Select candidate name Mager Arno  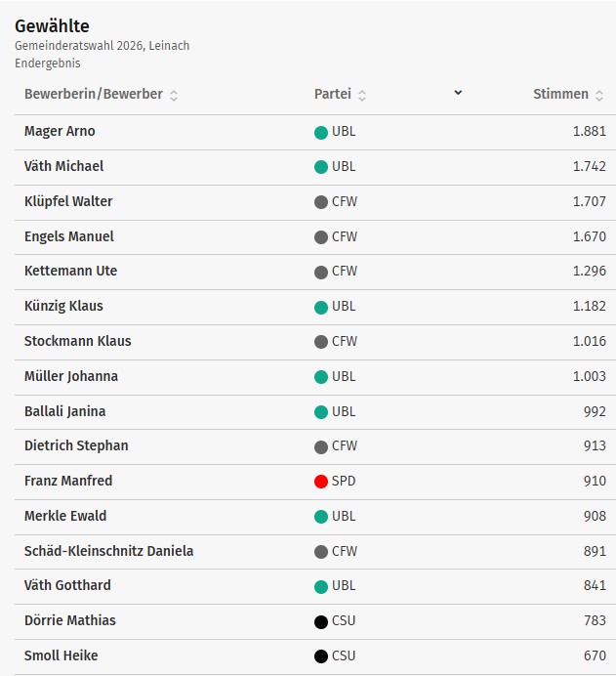coord(60,132)
